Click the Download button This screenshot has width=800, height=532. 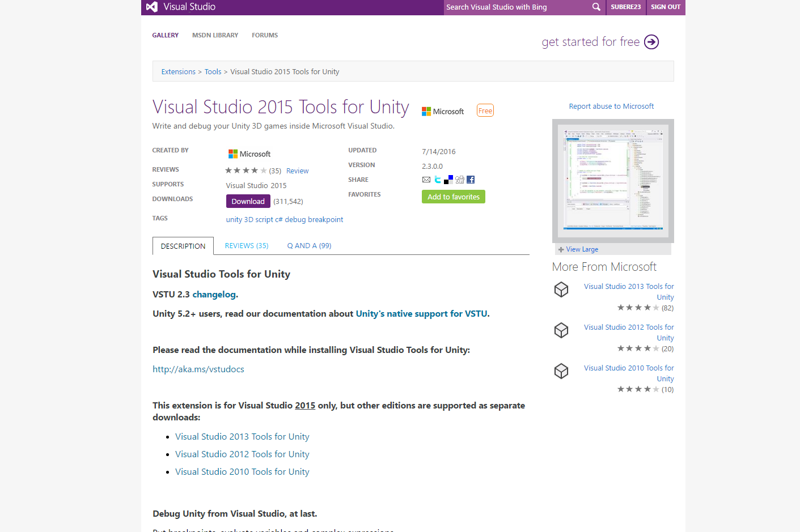click(x=248, y=201)
